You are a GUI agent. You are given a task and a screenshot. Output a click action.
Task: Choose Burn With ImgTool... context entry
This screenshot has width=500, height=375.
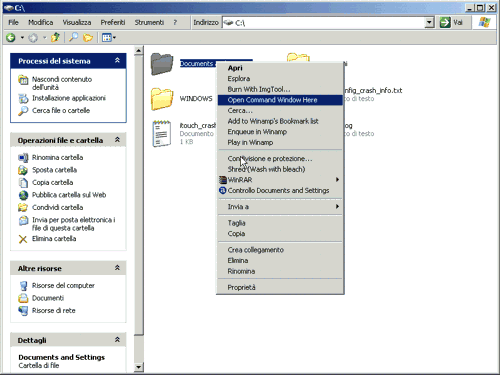coord(280,89)
